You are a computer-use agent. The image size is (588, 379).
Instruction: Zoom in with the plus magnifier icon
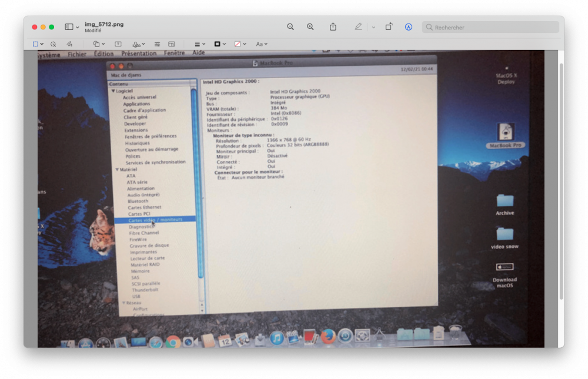coord(310,27)
